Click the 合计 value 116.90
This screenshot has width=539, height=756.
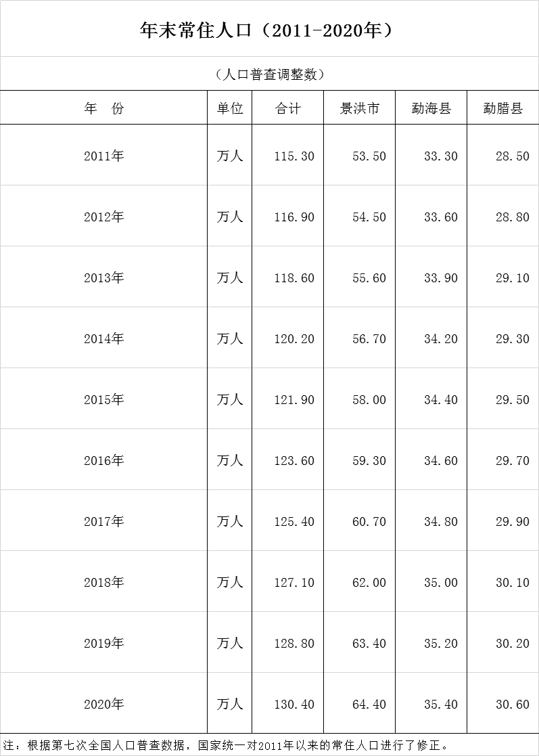tap(294, 217)
